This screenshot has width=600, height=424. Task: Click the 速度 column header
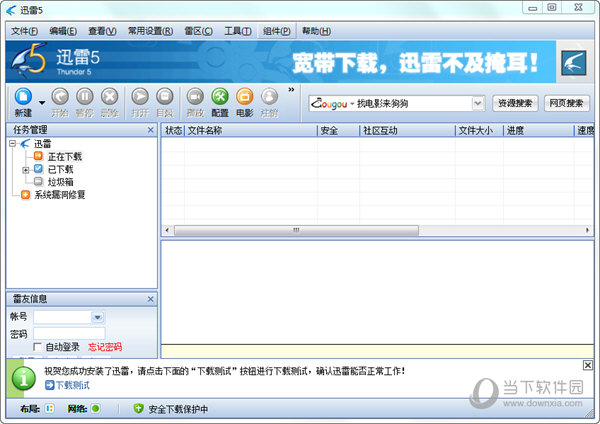[585, 130]
